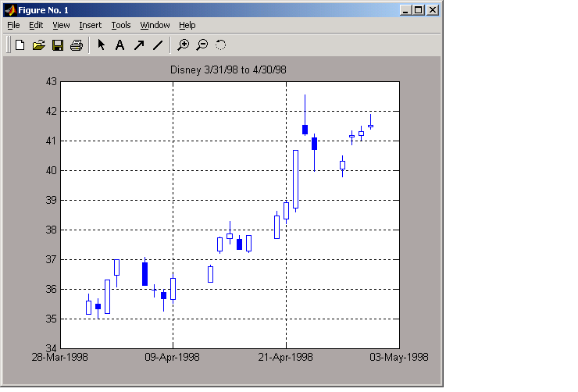The width and height of the screenshot is (578, 392).
Task: Click the window title text 'Figure No. 1'
Action: click(44, 10)
